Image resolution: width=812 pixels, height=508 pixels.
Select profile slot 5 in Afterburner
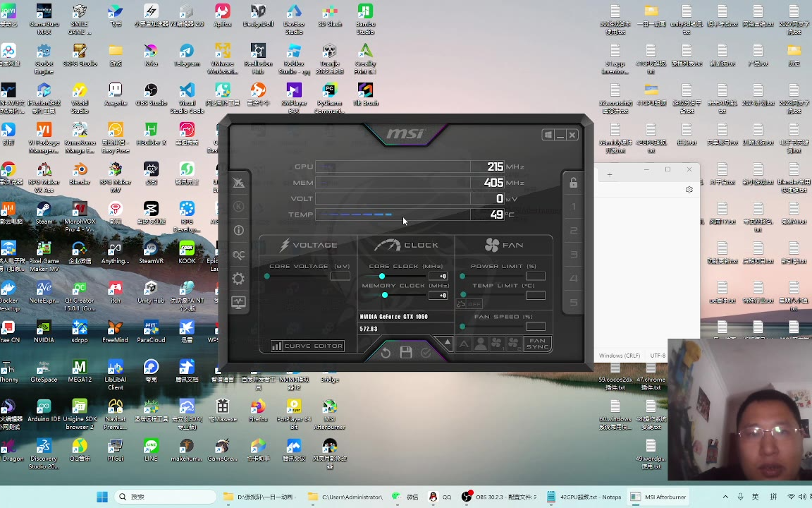[x=573, y=302]
